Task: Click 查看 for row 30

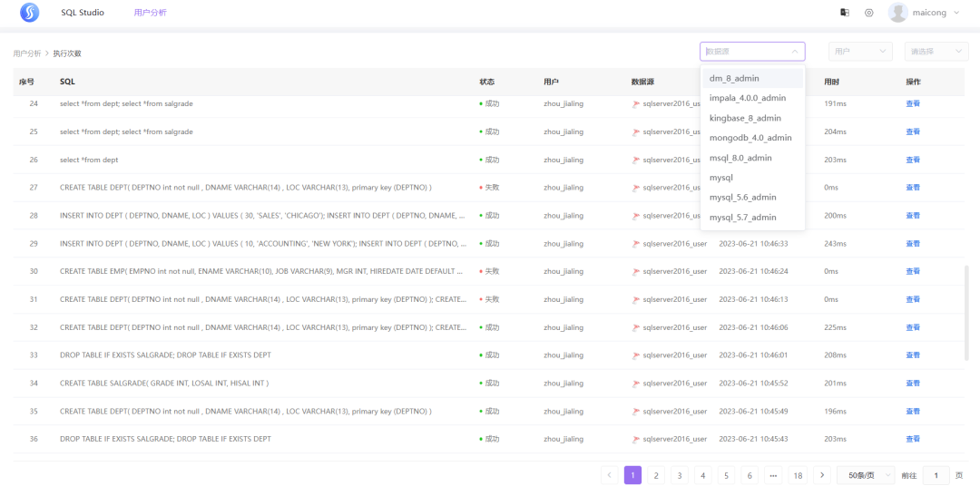Action: click(913, 272)
